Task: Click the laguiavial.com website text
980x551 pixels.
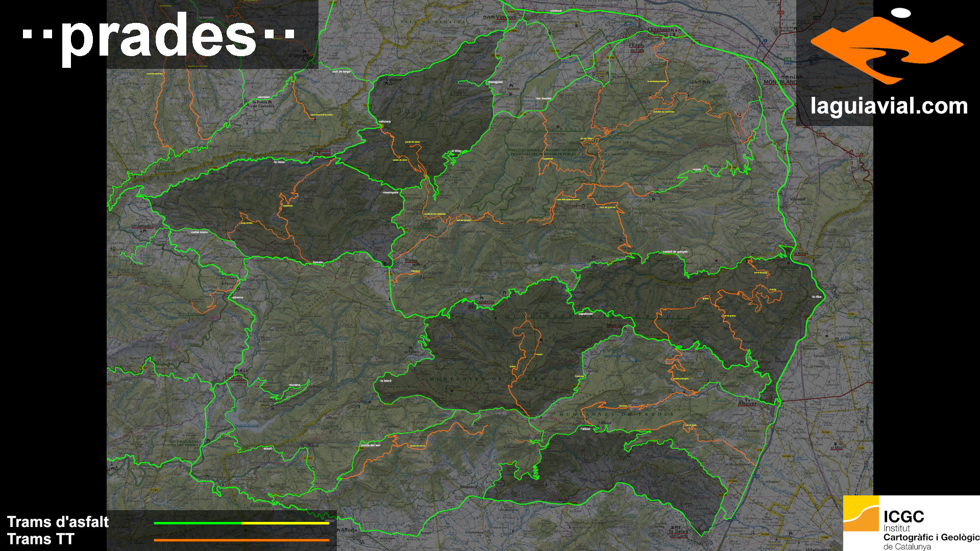Action: tap(889, 106)
